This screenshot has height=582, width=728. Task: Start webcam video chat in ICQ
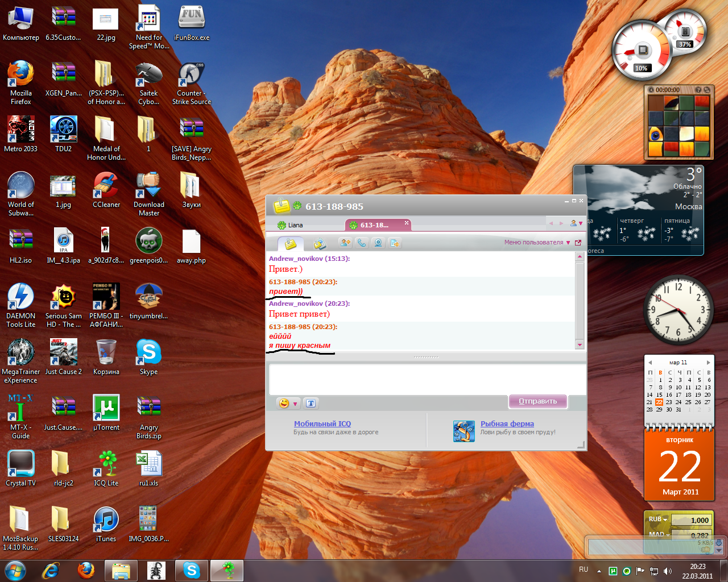tap(378, 243)
